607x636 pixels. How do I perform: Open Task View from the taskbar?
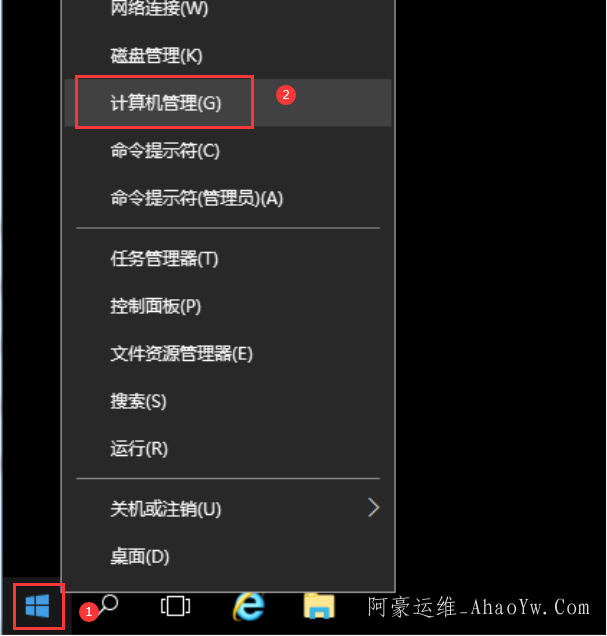pyautogui.click(x=175, y=606)
